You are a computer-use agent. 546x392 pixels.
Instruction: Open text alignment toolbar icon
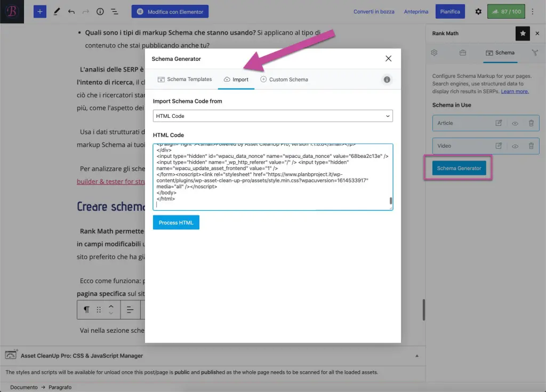[x=130, y=310]
